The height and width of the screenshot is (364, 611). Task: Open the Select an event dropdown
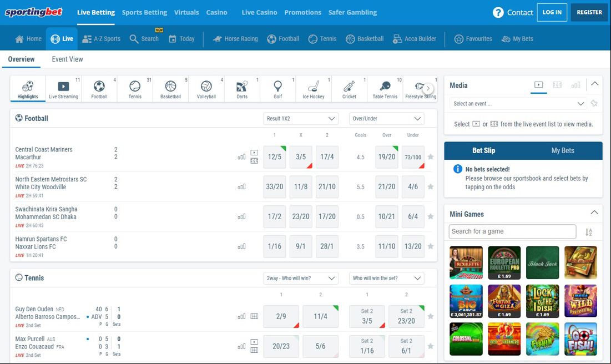point(519,104)
